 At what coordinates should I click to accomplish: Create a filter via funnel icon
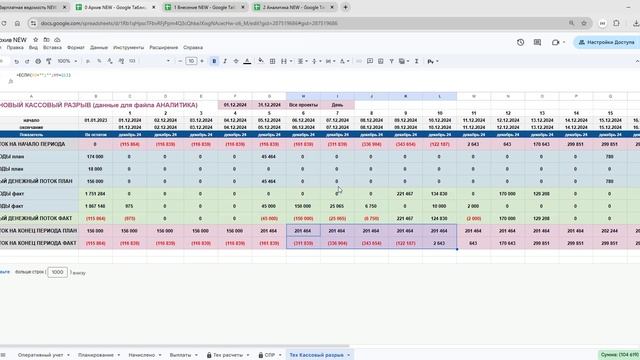tap(391, 61)
